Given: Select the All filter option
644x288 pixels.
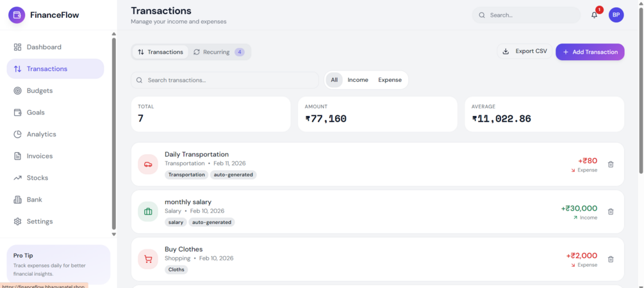Looking at the screenshot, I should (334, 80).
